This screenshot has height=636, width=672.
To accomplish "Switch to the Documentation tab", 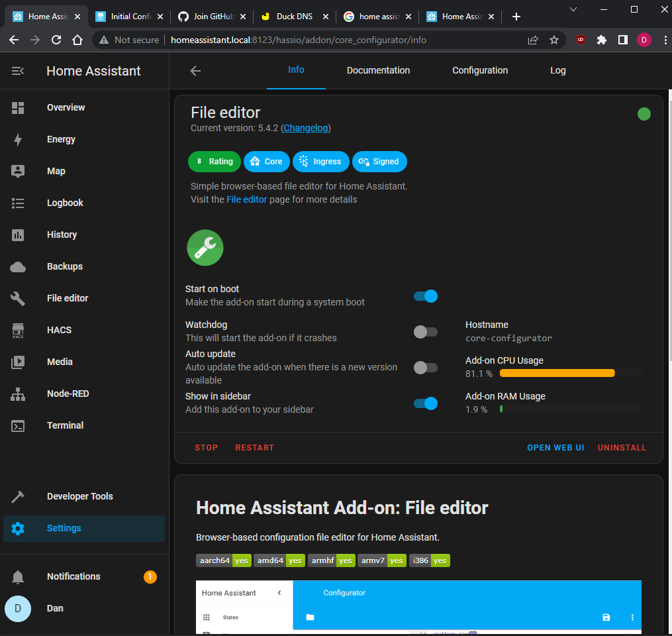I will pyautogui.click(x=379, y=70).
